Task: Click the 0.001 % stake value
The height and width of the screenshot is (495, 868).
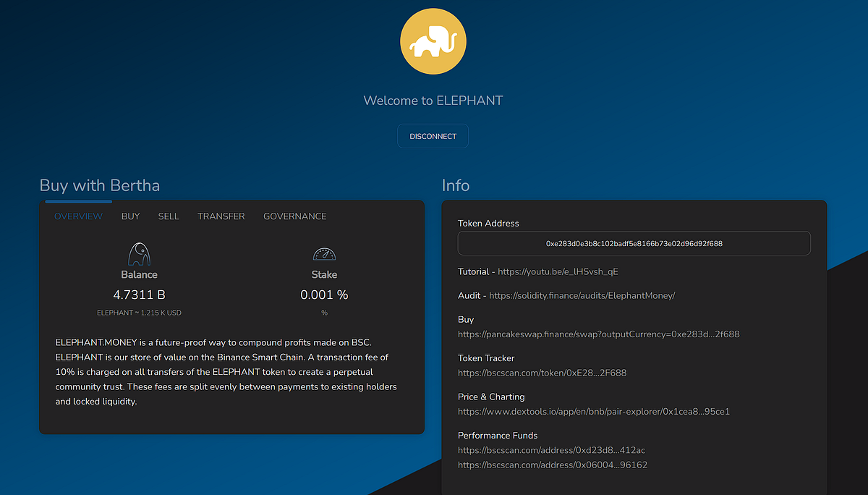Action: [x=324, y=295]
